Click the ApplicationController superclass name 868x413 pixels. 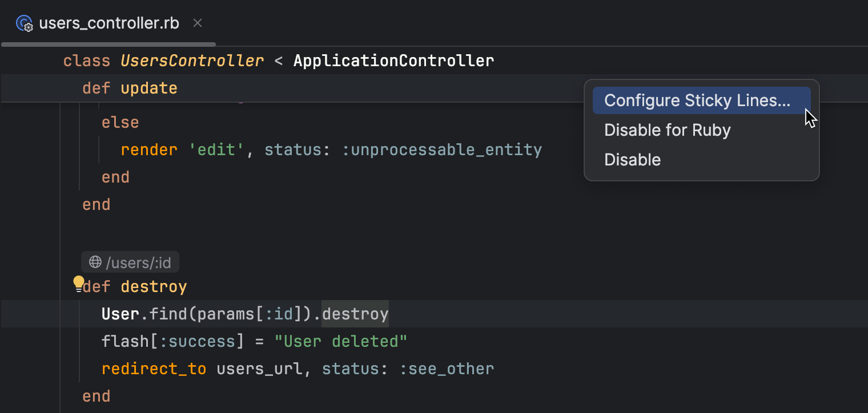coord(393,60)
